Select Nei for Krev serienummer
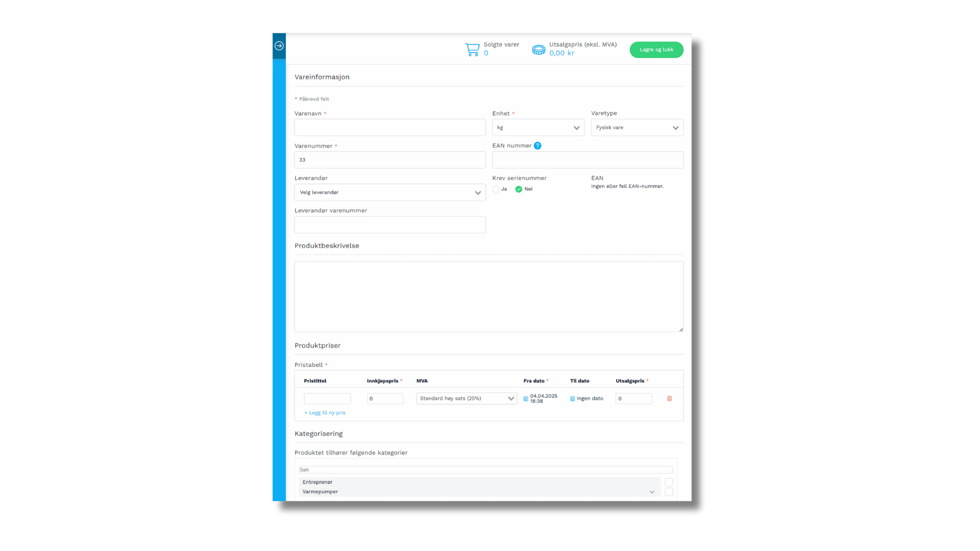The height and width of the screenshot is (551, 980). coord(519,189)
